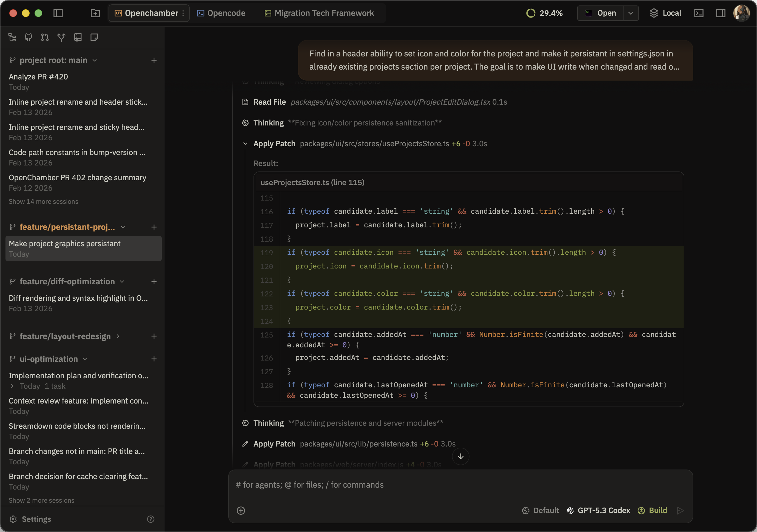Image resolution: width=757 pixels, height=532 pixels.
Task: Add session under feature/diff-optimization branch
Action: pyautogui.click(x=154, y=282)
